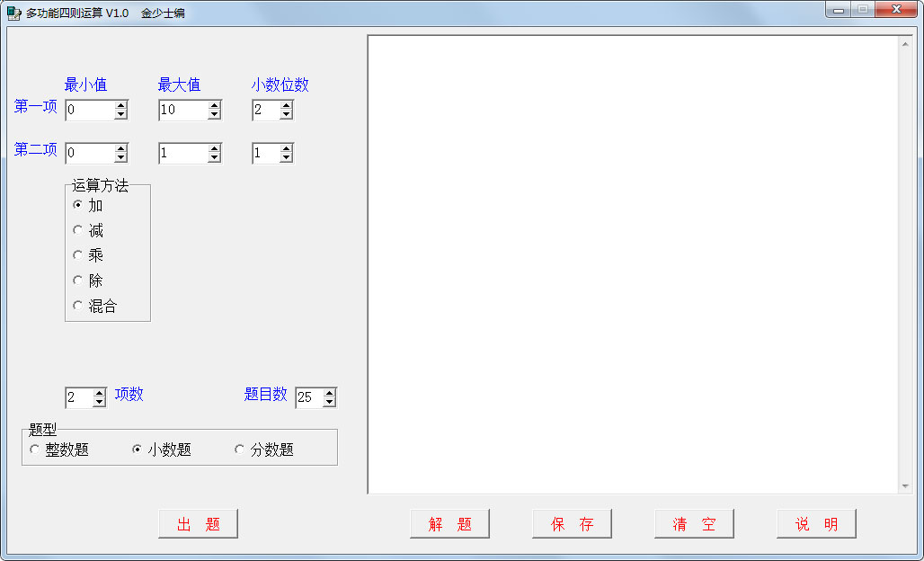Screen dimensions: 924x561
Task: Increase first term decimal places (小数位数) spinner
Action: [x=287, y=105]
